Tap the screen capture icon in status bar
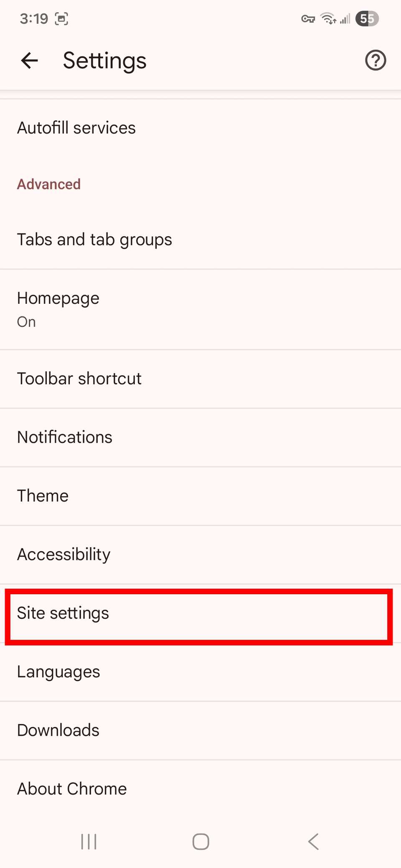 click(x=62, y=18)
